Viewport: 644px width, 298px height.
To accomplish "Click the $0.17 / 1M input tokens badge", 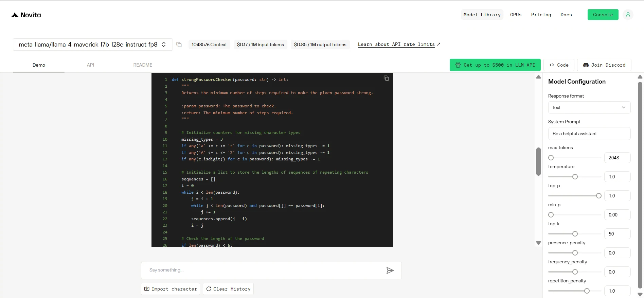I will point(261,45).
